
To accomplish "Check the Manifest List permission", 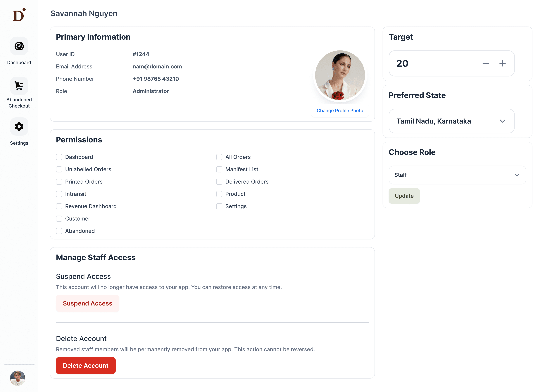I will [219, 169].
